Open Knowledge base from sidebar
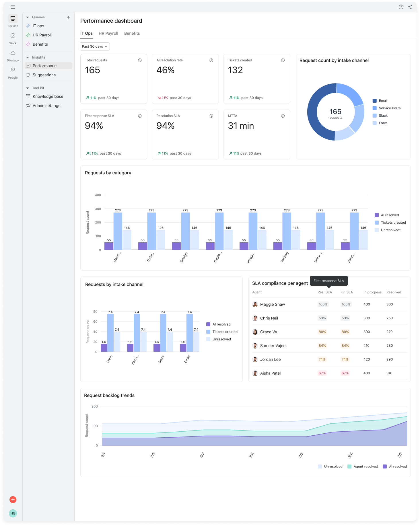Viewport: 420px width, 526px height. point(48,96)
